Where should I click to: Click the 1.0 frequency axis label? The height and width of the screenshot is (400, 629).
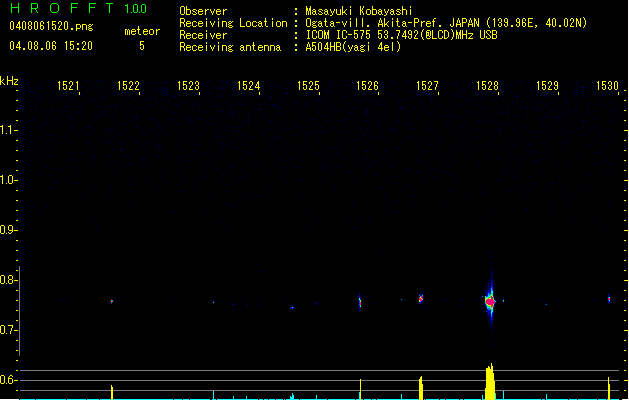click(9, 180)
